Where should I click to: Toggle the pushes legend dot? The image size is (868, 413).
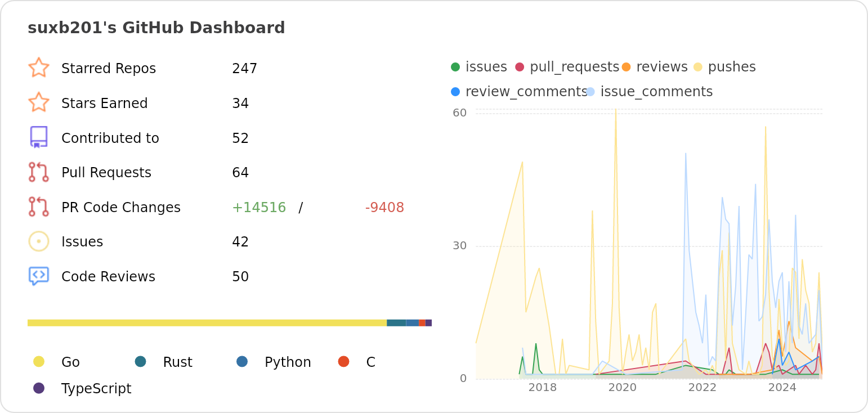698,67
